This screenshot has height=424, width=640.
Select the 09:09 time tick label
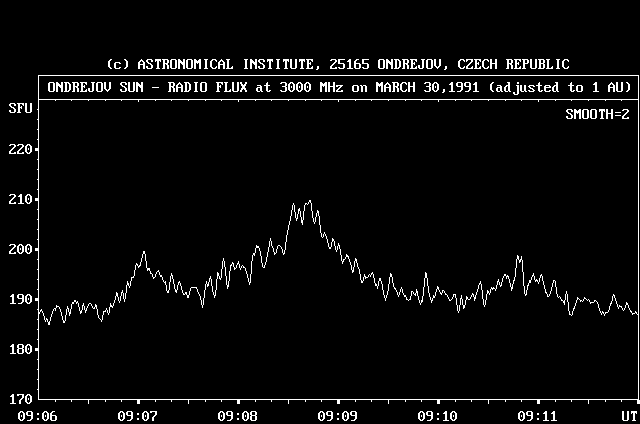tap(338, 415)
